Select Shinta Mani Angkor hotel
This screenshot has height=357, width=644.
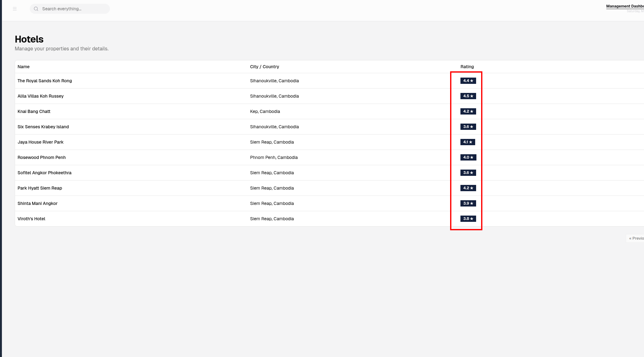pyautogui.click(x=38, y=203)
